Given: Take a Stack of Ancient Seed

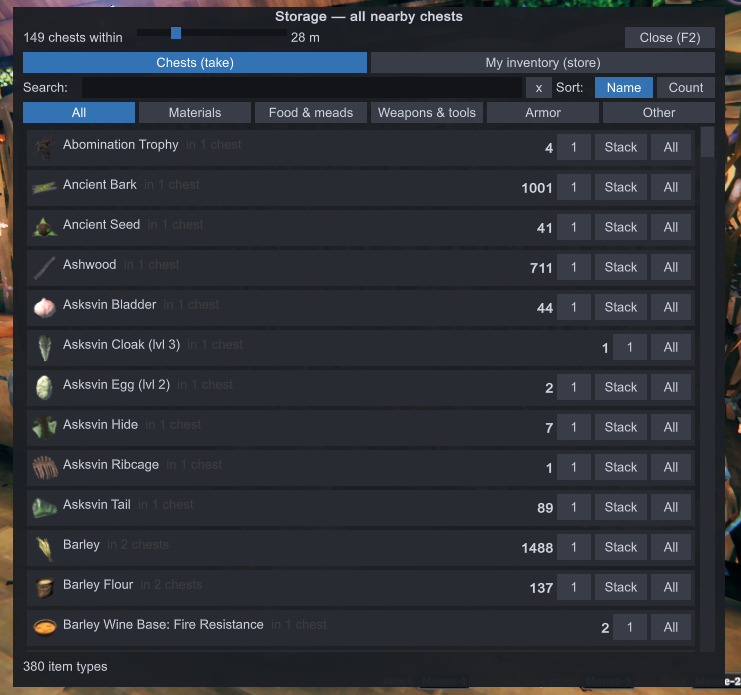Looking at the screenshot, I should (620, 227).
